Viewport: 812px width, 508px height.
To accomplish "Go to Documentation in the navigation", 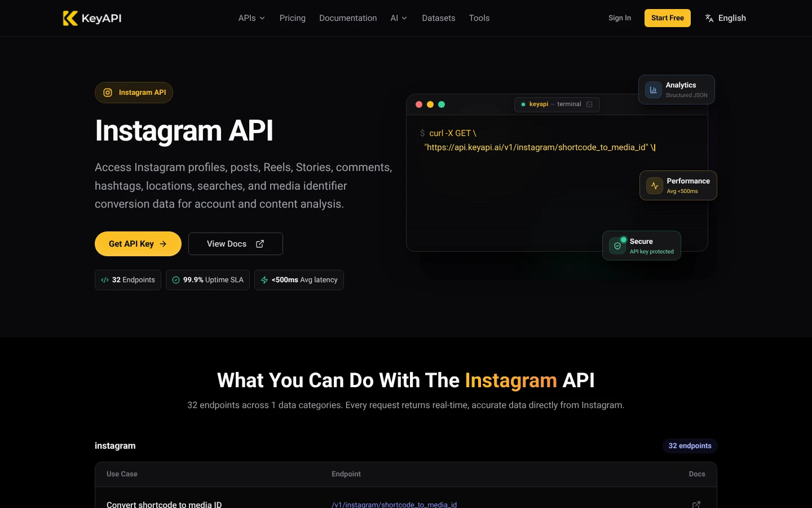I will tap(348, 18).
